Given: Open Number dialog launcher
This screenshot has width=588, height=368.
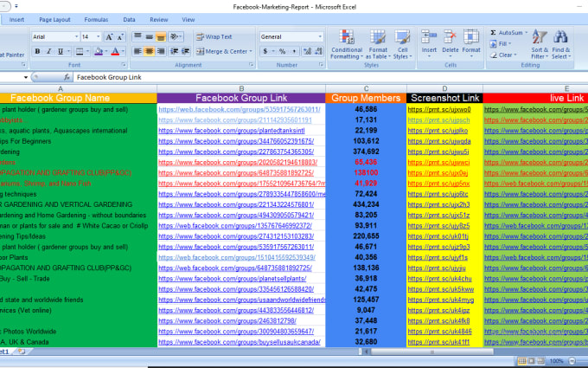Looking at the screenshot, I should (321, 65).
